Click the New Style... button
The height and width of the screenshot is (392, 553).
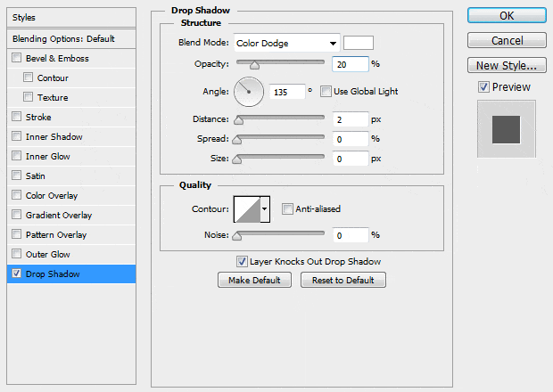[x=507, y=65]
